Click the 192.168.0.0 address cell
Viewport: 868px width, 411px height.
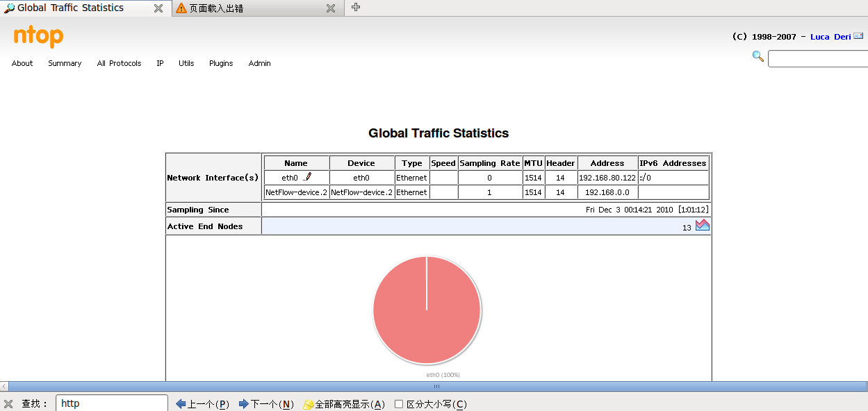click(607, 192)
